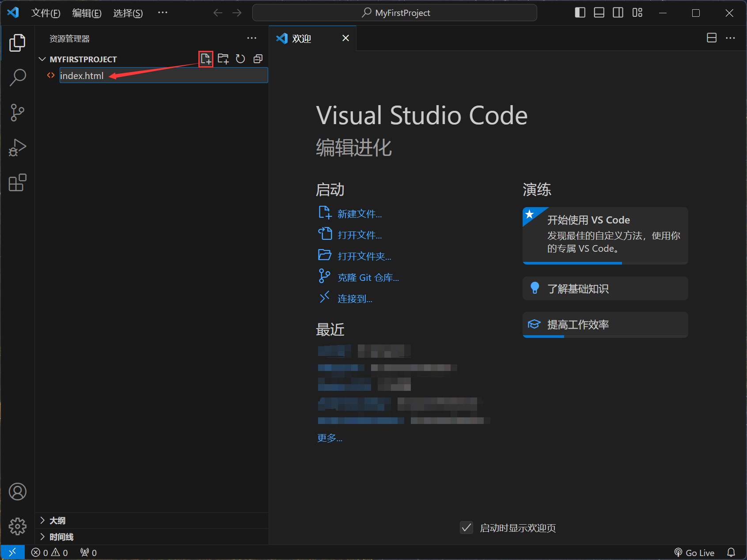Toggle the bottom panel visibility
747x560 pixels.
pos(599,13)
